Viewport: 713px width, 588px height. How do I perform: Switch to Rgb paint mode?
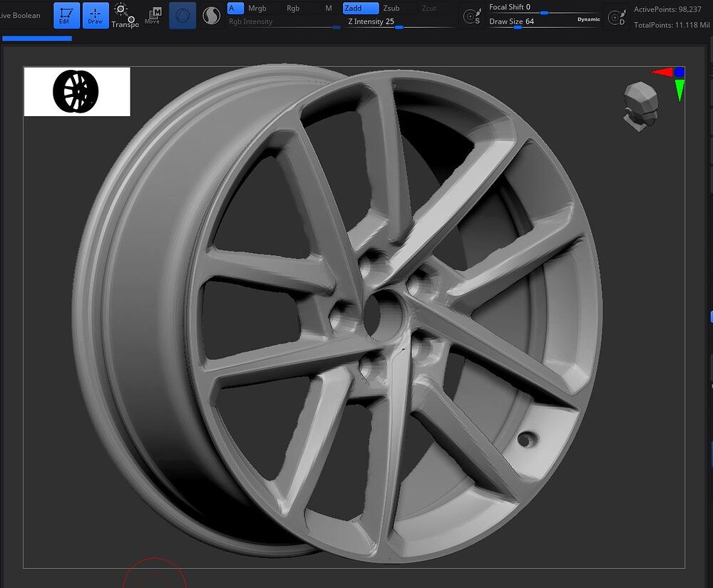[x=293, y=8]
